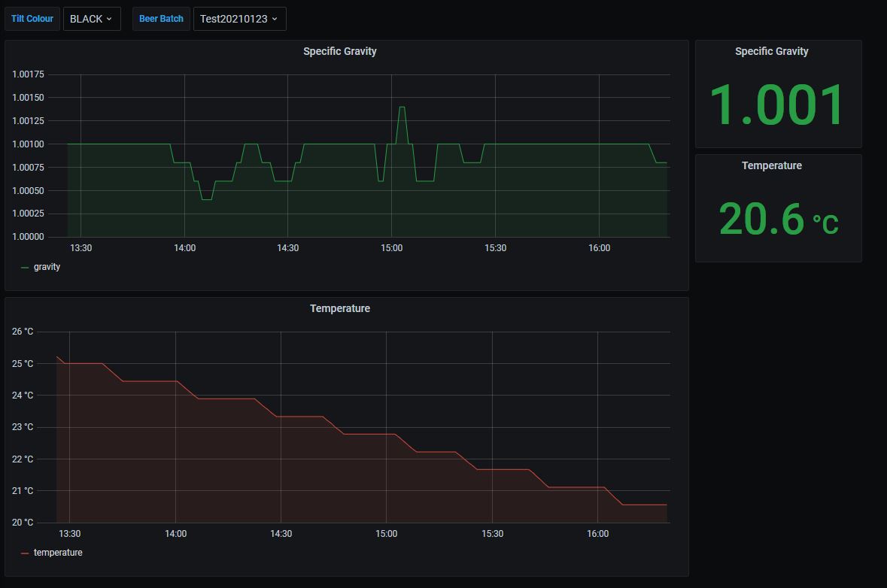Click 16:00 on the Specific Gravity time axis
Image resolution: width=887 pixels, height=588 pixels.
pos(599,248)
